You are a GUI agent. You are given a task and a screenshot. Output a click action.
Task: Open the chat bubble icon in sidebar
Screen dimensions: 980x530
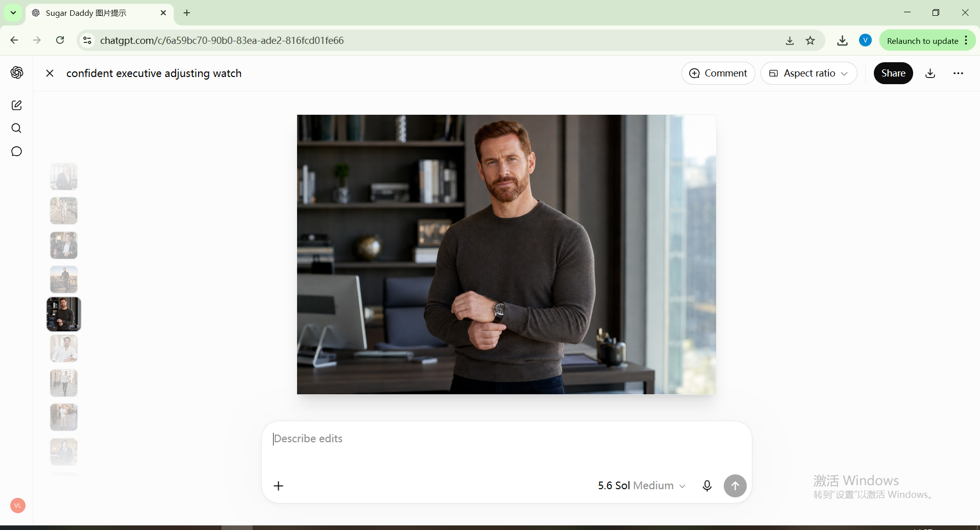click(16, 152)
